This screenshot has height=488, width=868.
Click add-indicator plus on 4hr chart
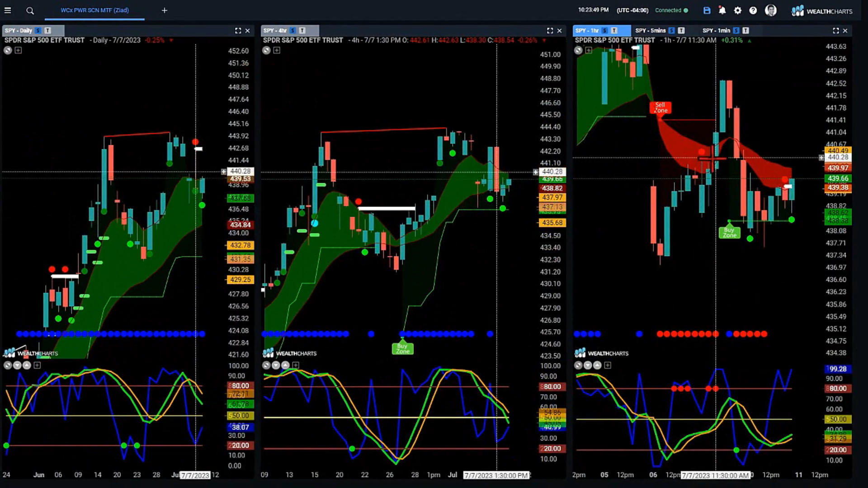point(277,50)
